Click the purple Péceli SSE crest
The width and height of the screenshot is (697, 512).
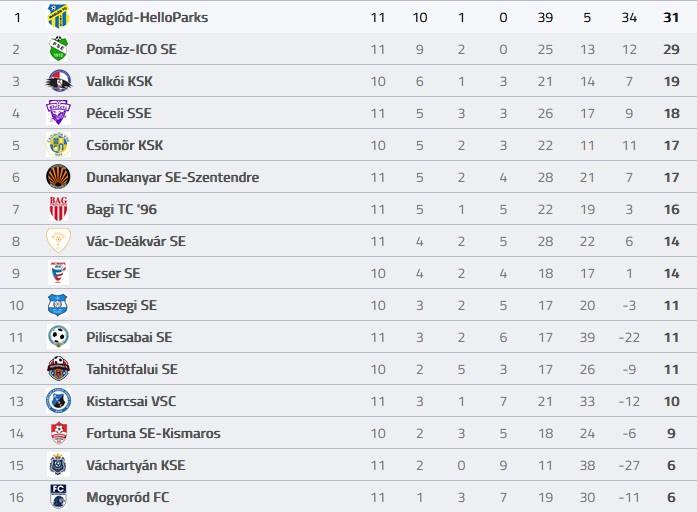click(58, 113)
